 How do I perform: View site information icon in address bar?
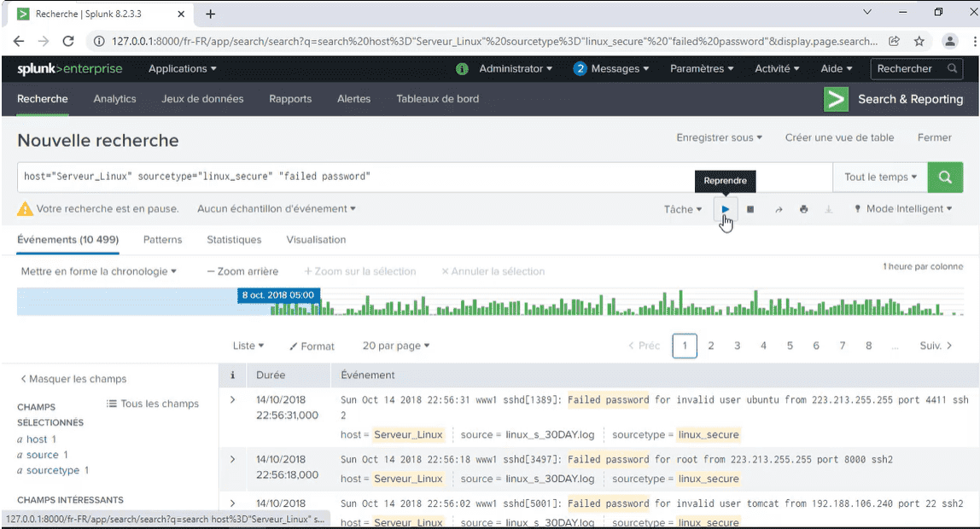click(99, 41)
